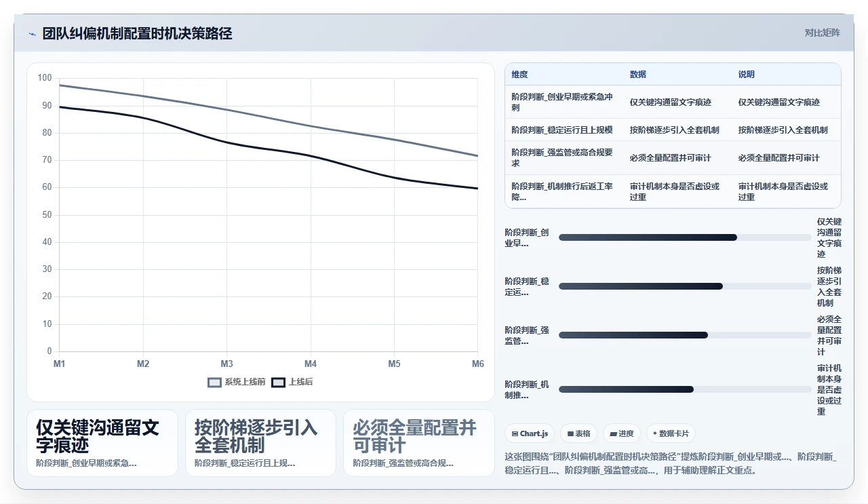Click table cell 阶段判断_强监管或高合规要求

click(564, 157)
